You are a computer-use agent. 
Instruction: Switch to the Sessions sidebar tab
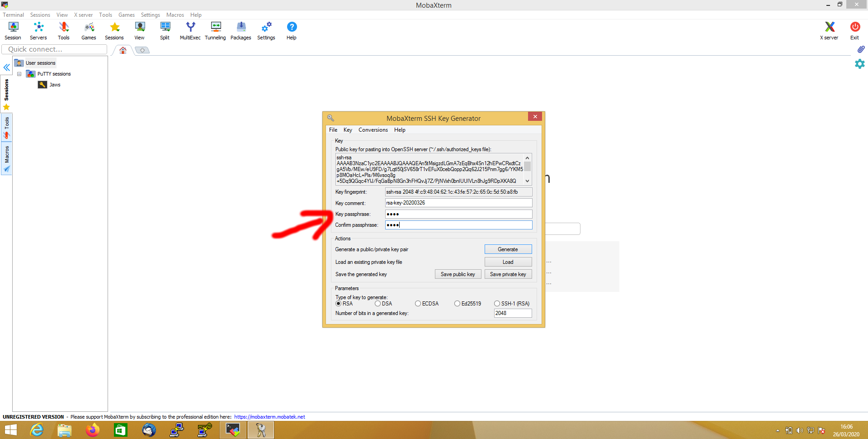[6, 94]
